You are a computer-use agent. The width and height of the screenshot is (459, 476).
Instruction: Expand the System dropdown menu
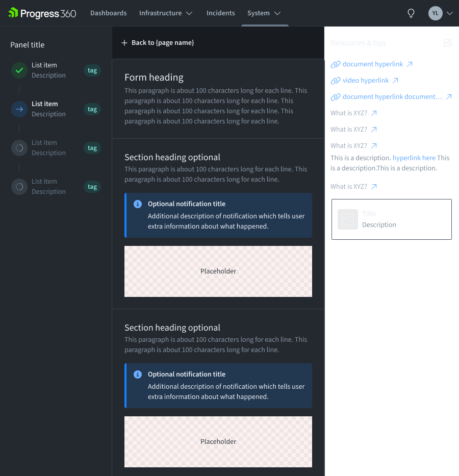[x=264, y=13]
